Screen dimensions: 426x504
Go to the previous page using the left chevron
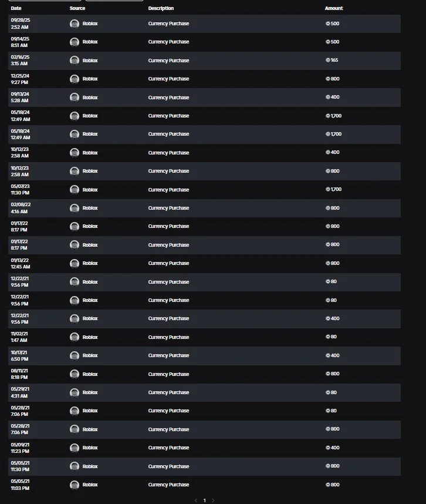pos(196,500)
